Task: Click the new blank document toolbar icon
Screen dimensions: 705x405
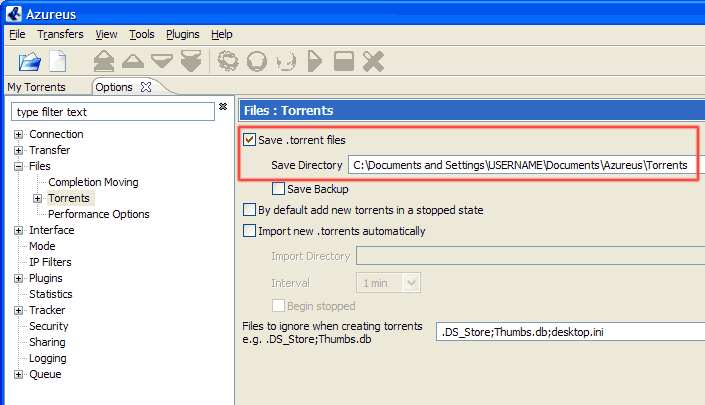Action: [x=58, y=62]
